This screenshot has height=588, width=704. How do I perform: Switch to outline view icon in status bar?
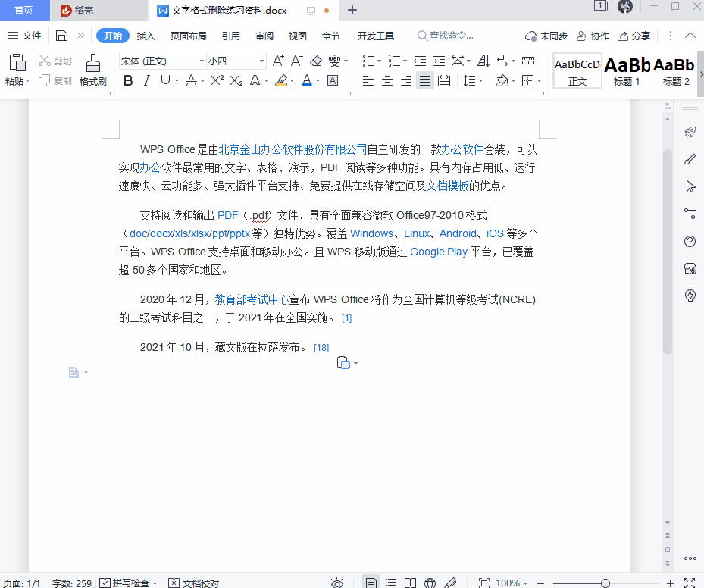point(391,583)
